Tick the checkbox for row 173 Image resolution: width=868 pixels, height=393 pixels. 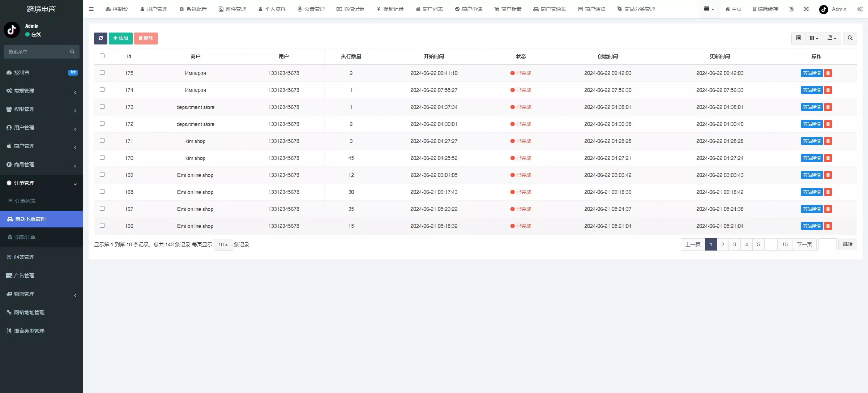click(x=102, y=107)
